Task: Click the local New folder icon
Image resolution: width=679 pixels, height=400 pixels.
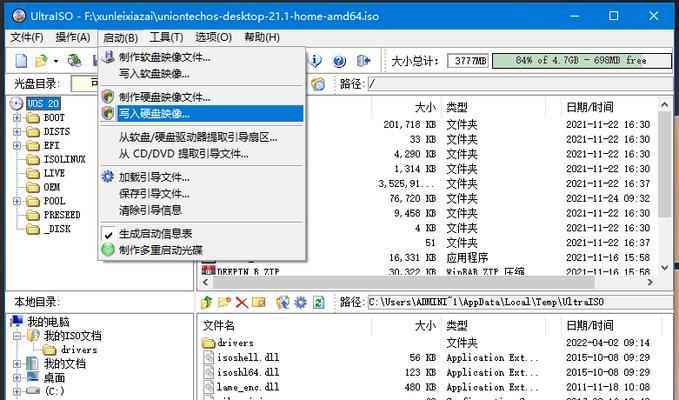Action: 224,302
